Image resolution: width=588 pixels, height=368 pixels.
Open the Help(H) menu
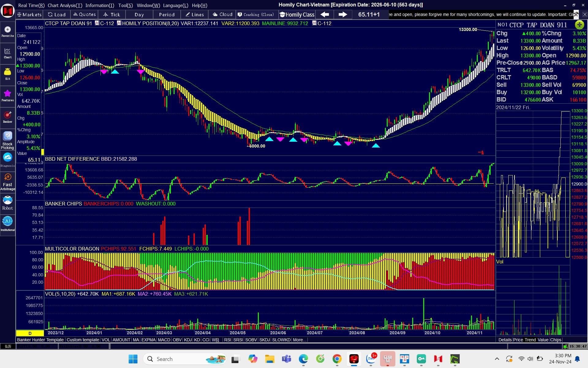pos(199,5)
